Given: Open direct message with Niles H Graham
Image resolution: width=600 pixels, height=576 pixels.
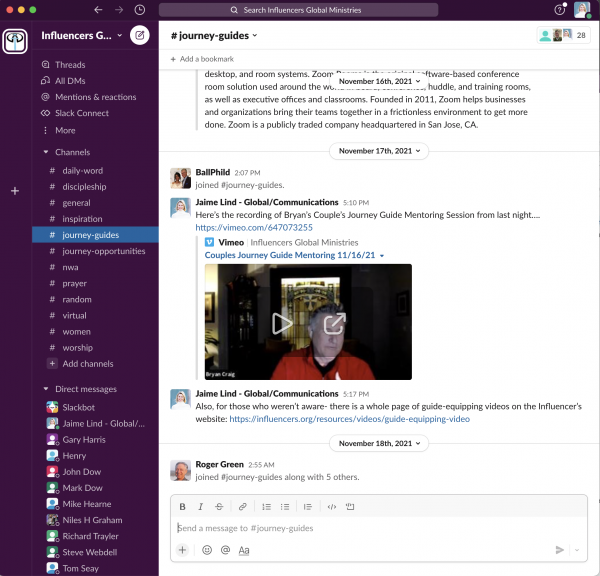Looking at the screenshot, I should pyautogui.click(x=95, y=520).
